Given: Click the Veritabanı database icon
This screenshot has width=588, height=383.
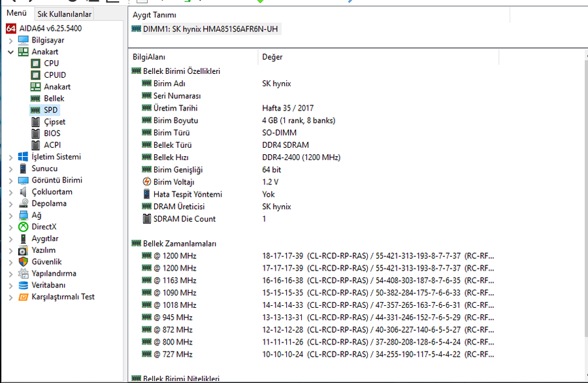Looking at the screenshot, I should click(x=24, y=285).
